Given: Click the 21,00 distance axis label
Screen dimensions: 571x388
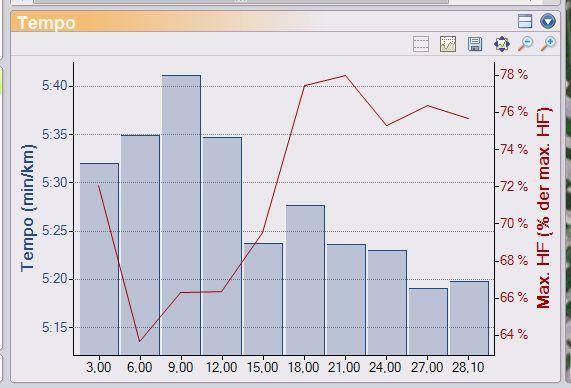Looking at the screenshot, I should tap(344, 367).
